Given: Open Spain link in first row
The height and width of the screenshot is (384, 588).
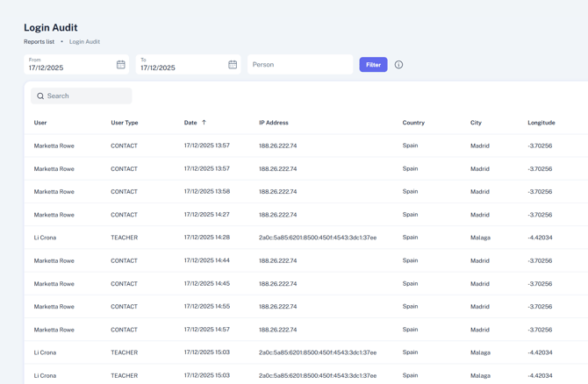Looking at the screenshot, I should [x=410, y=146].
